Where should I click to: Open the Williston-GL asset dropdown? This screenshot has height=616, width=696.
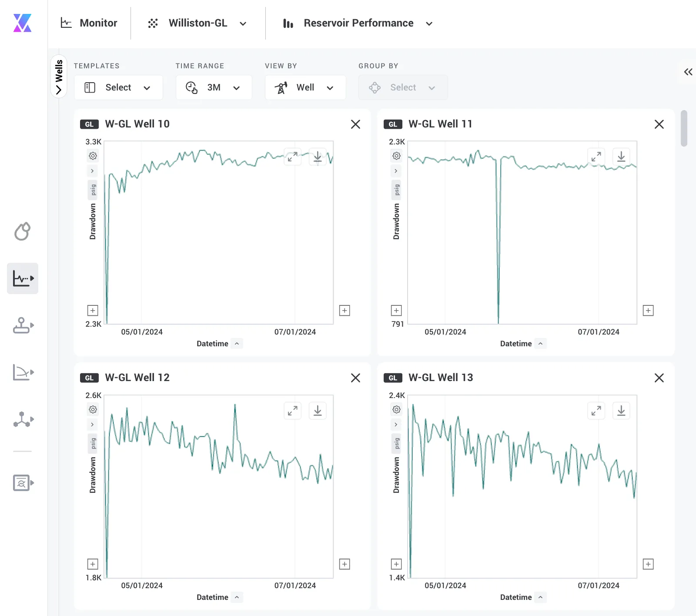coord(197,23)
